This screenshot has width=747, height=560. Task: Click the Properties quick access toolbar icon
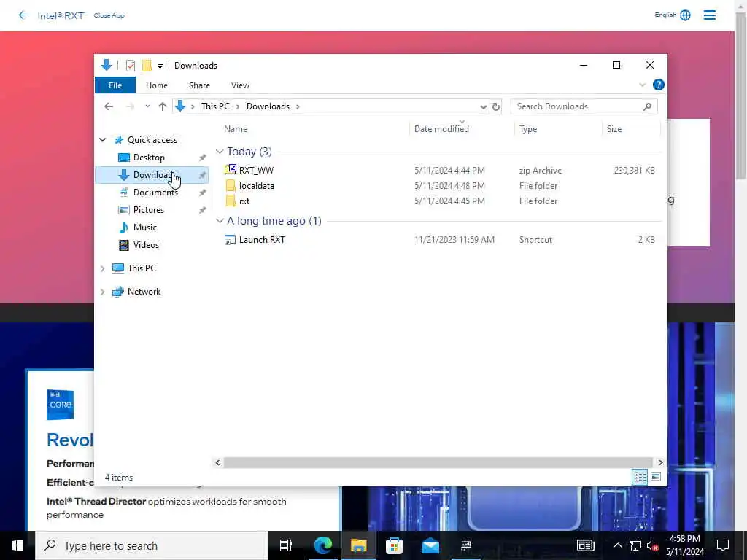click(130, 66)
